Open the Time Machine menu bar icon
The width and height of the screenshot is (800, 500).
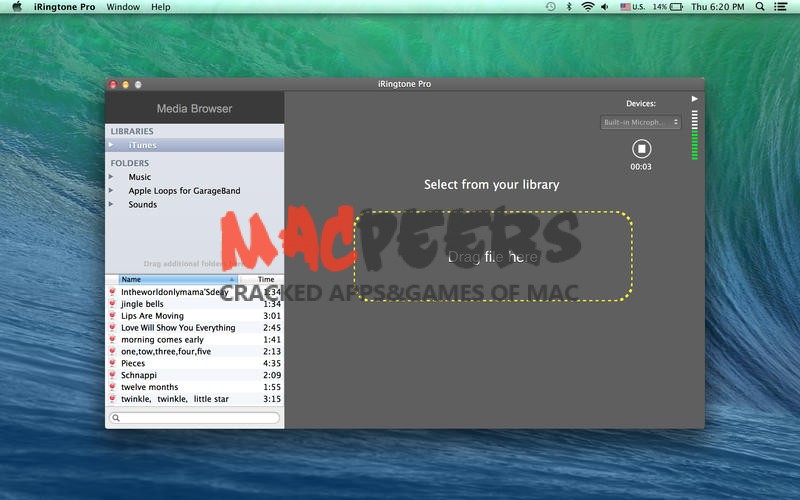coord(550,7)
